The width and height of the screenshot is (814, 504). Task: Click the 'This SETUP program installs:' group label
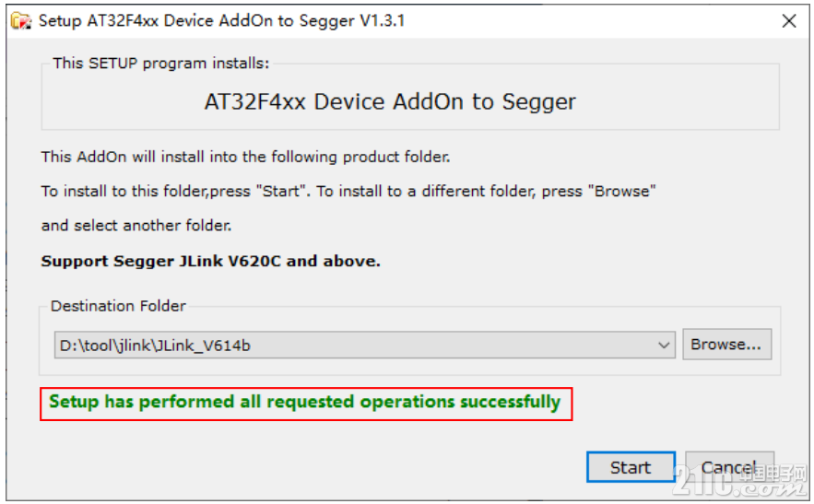click(161, 64)
